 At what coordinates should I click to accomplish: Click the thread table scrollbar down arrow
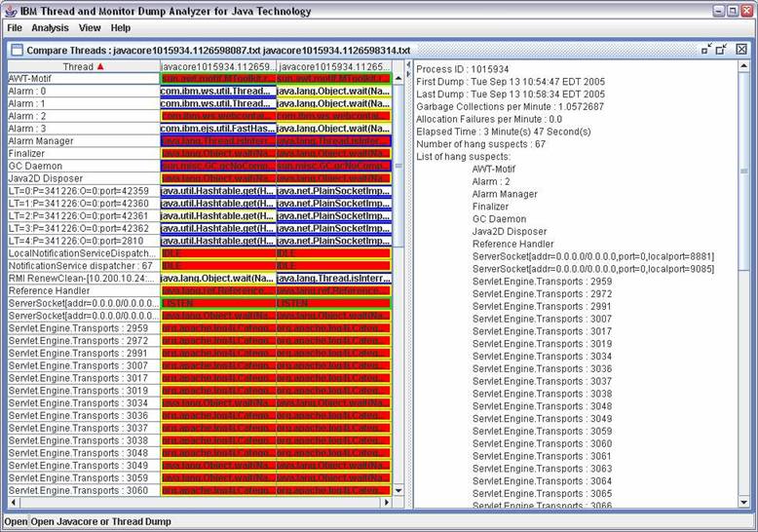[x=398, y=490]
